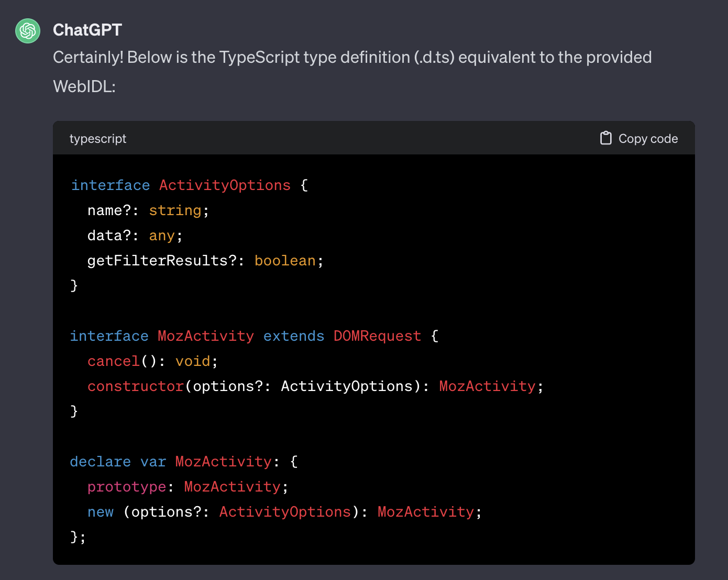Select the ActivityOptions interface name

[x=225, y=185]
